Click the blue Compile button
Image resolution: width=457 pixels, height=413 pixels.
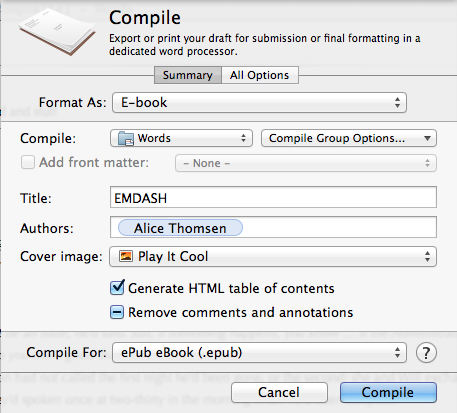(388, 392)
